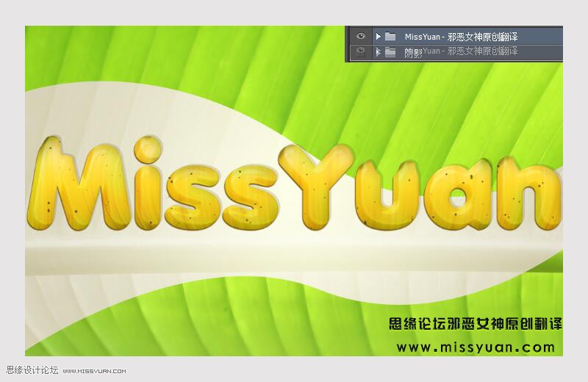
Task: Hide the MissYuan layer group via eye icon
Action: [x=360, y=36]
